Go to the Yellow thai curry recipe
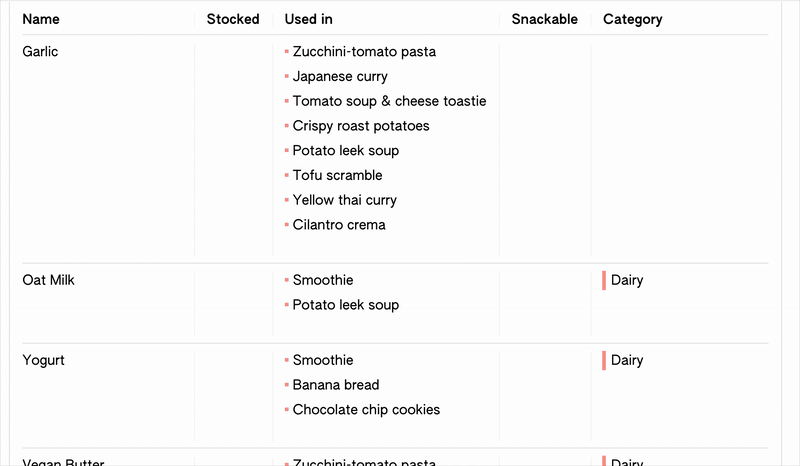This screenshot has width=800, height=466. (x=344, y=200)
